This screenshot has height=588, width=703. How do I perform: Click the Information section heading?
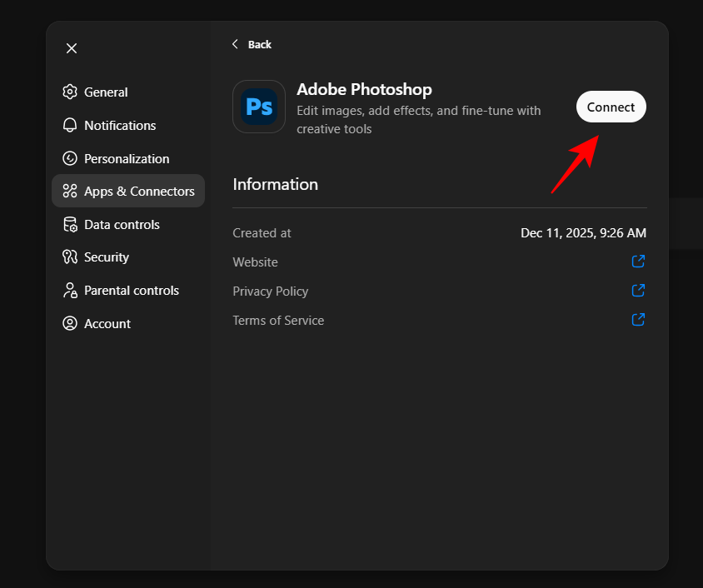(275, 184)
